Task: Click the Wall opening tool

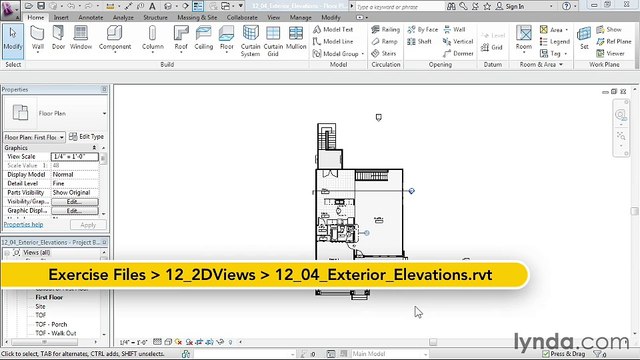Action: coord(454,29)
